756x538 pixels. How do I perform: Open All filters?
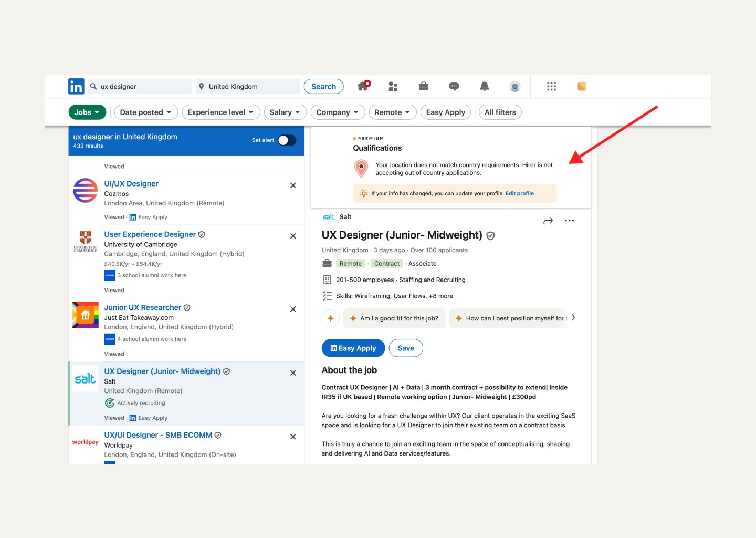click(x=500, y=112)
